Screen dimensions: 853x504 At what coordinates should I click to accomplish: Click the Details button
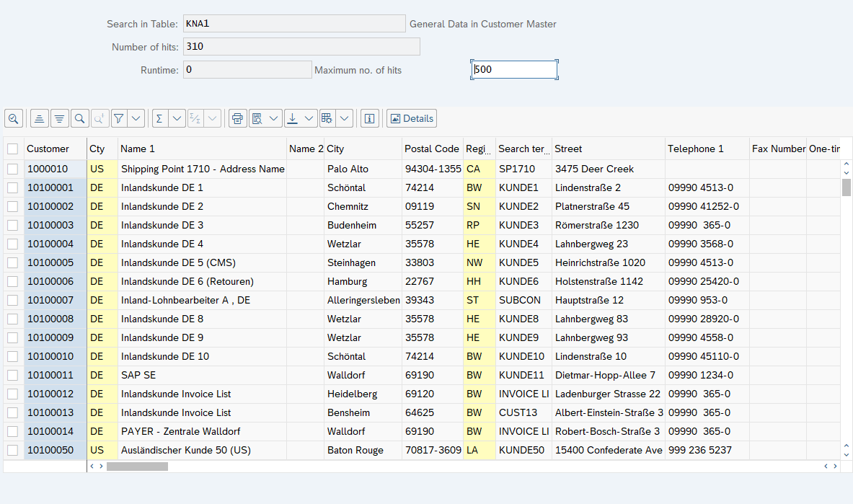click(x=412, y=118)
